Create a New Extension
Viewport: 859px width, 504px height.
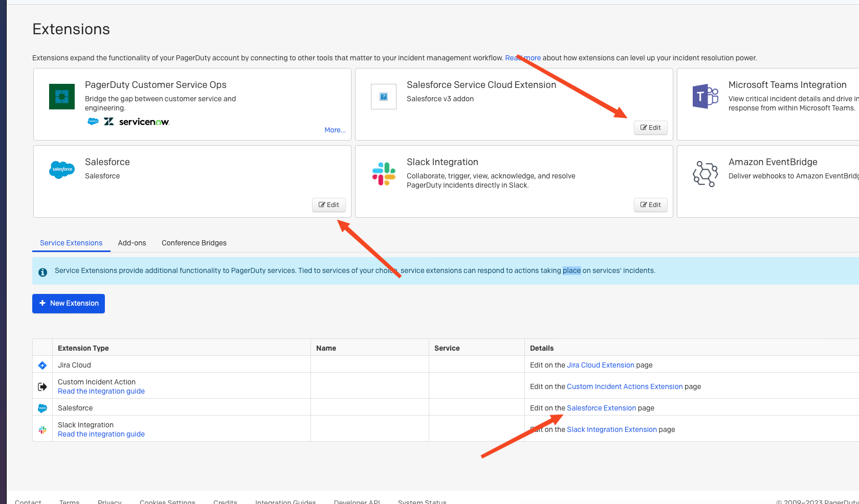pyautogui.click(x=69, y=304)
